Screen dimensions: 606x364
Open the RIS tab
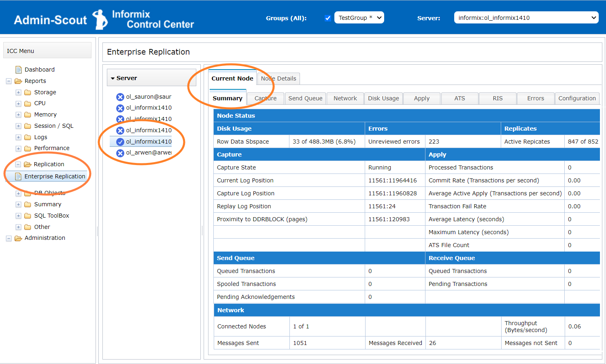click(x=498, y=98)
